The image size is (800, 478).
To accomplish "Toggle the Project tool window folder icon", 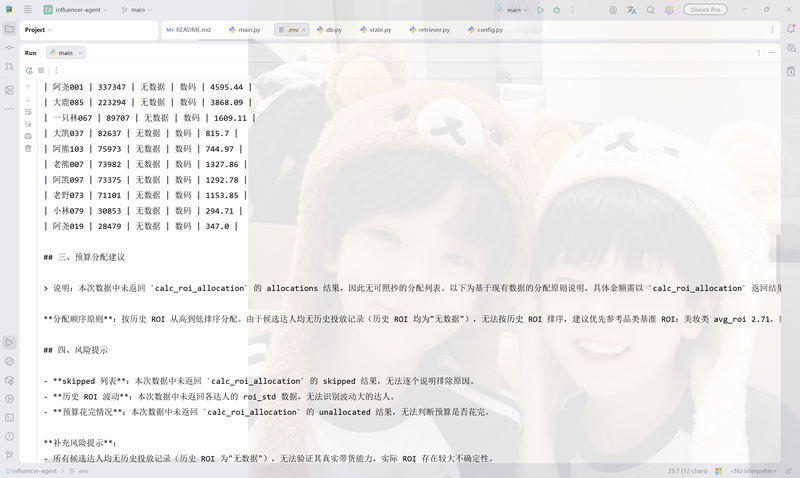I will 9,29.
